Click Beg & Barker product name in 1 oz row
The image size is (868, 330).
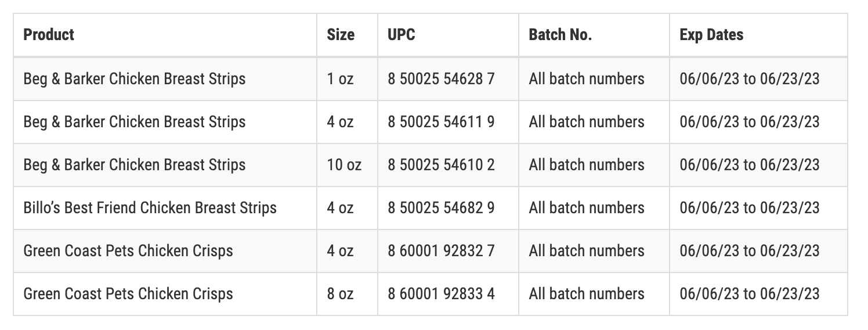[135, 78]
